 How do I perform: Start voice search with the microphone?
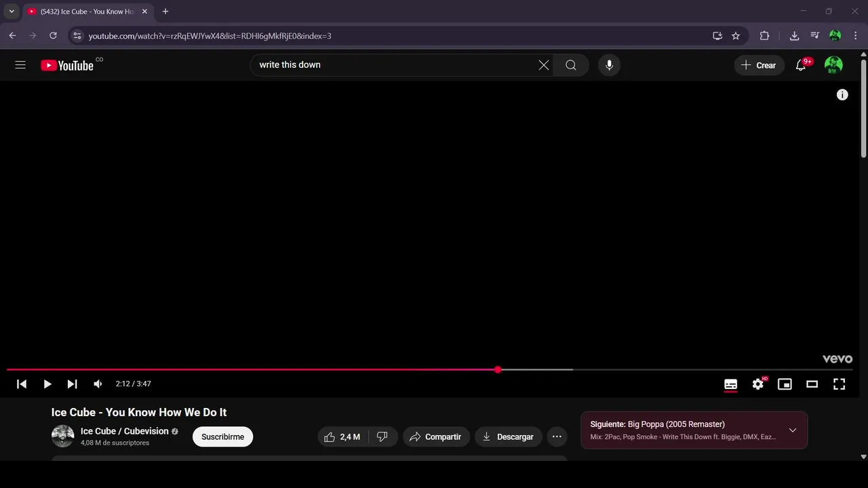click(x=609, y=65)
